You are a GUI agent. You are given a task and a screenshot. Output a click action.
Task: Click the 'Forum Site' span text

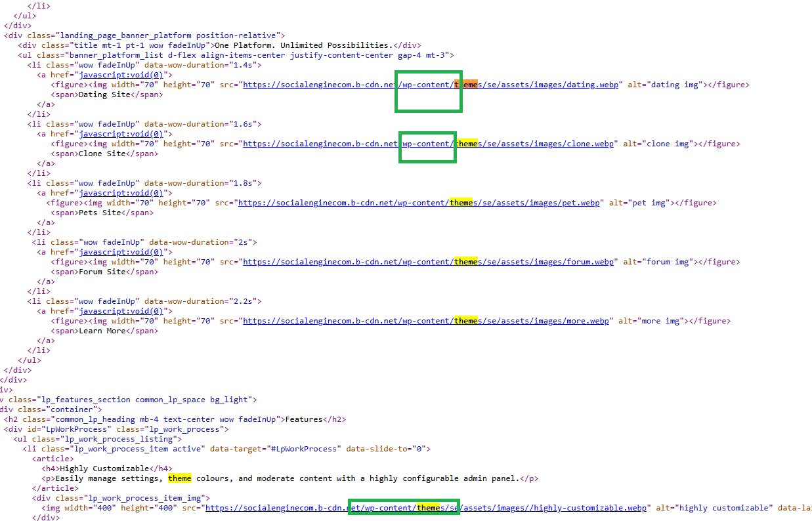click(102, 272)
